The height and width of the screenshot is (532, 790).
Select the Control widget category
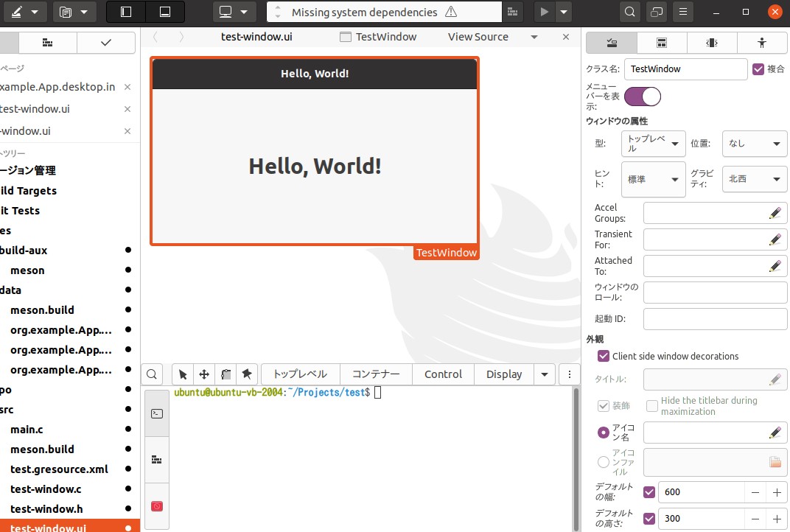coord(443,374)
